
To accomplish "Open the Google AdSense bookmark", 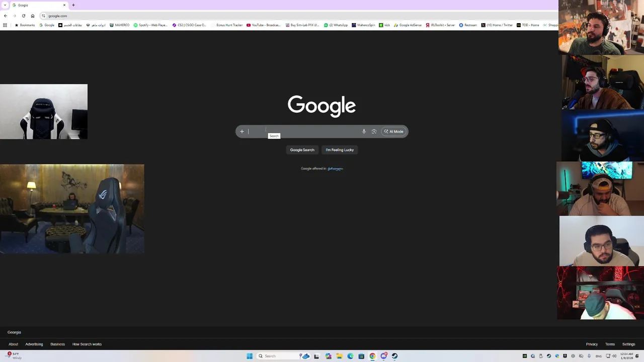I will coord(408,25).
